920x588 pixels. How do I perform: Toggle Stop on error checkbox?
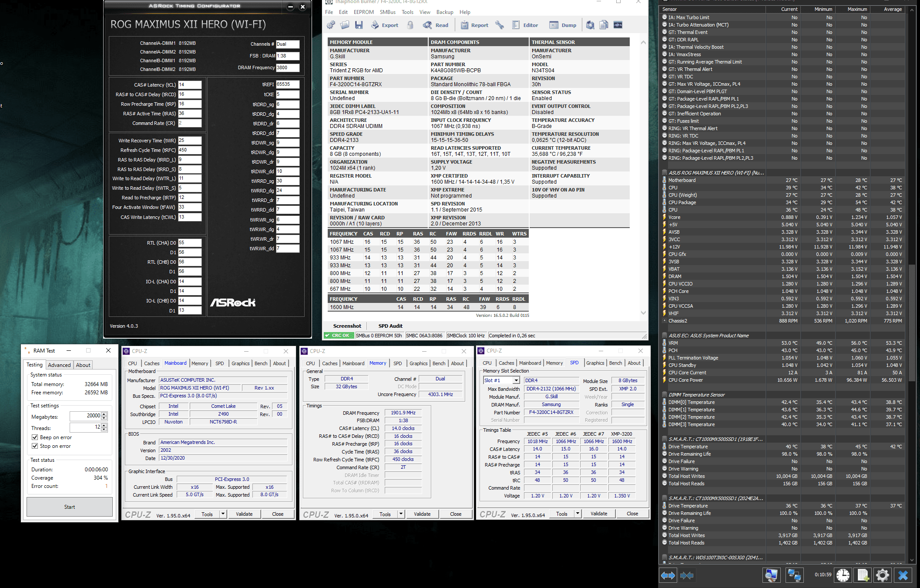(x=35, y=446)
